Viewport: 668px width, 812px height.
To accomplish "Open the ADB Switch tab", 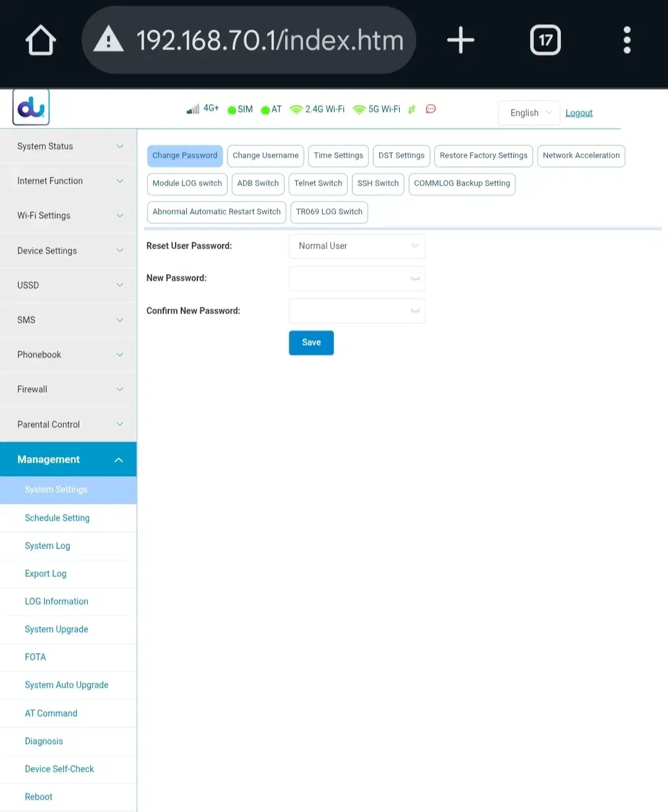I will pos(258,184).
